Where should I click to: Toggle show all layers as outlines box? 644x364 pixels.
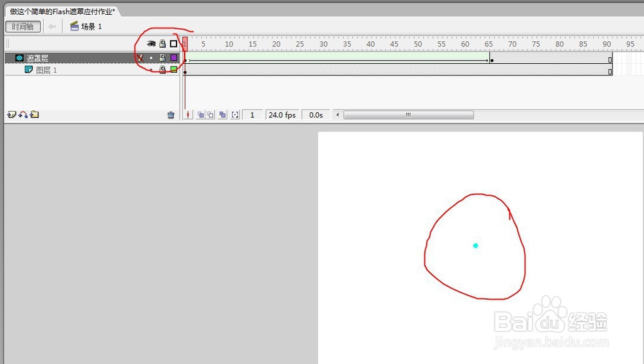coord(174,44)
